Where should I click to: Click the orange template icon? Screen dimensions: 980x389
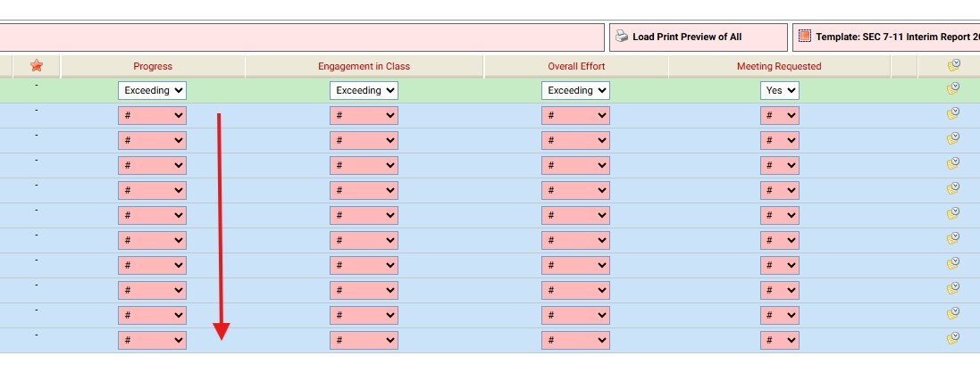pyautogui.click(x=804, y=37)
